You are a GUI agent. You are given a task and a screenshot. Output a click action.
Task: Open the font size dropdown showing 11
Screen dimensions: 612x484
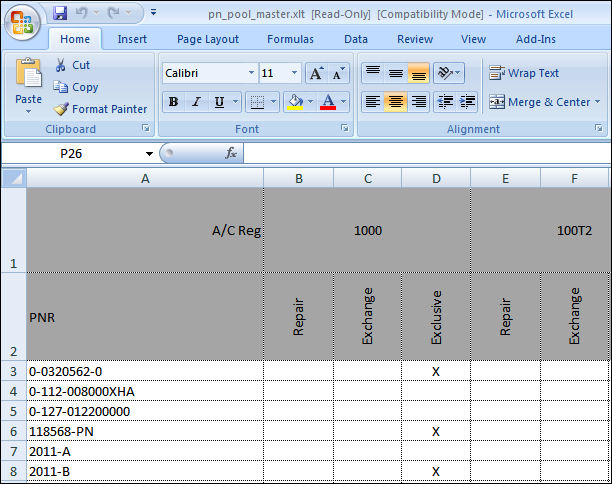coord(294,73)
